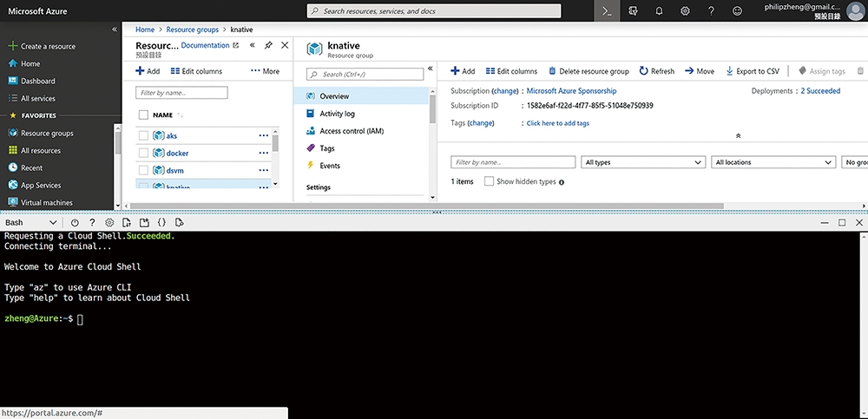The width and height of the screenshot is (868, 419).
Task: Open the More menu in Resource groups blade
Action: coord(265,71)
